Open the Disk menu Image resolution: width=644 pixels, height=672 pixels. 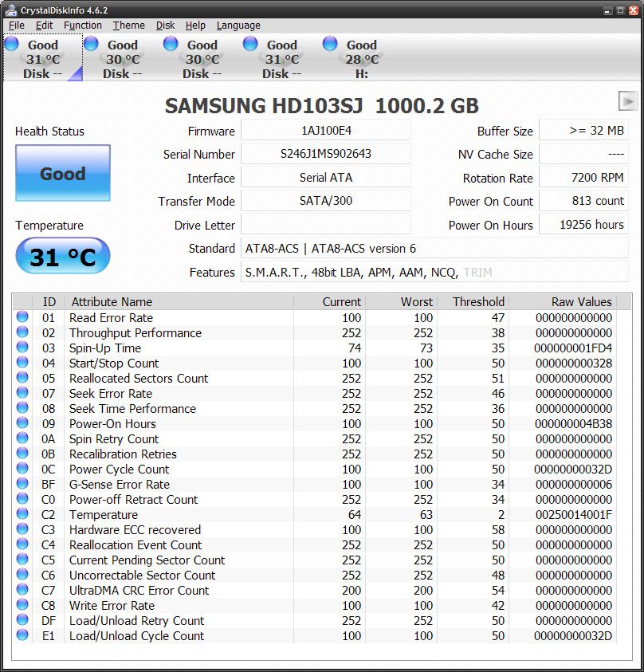tap(165, 26)
